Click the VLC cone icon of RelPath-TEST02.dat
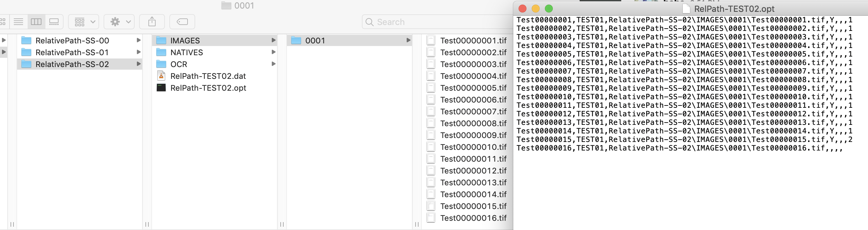Viewport: 868px width, 230px height. [162, 76]
